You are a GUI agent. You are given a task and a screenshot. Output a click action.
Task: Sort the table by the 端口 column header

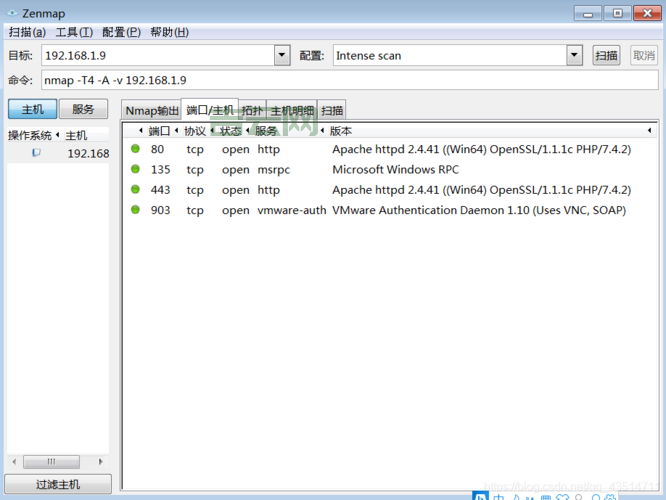159,131
